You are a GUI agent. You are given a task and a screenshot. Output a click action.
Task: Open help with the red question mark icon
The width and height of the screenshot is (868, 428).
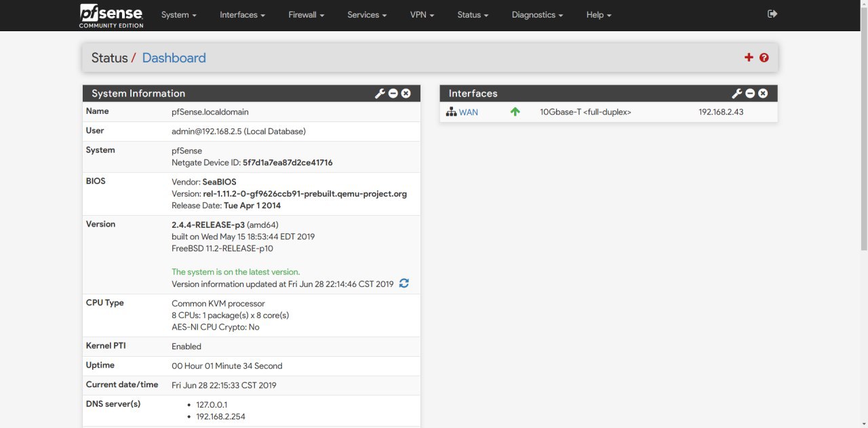coord(764,58)
